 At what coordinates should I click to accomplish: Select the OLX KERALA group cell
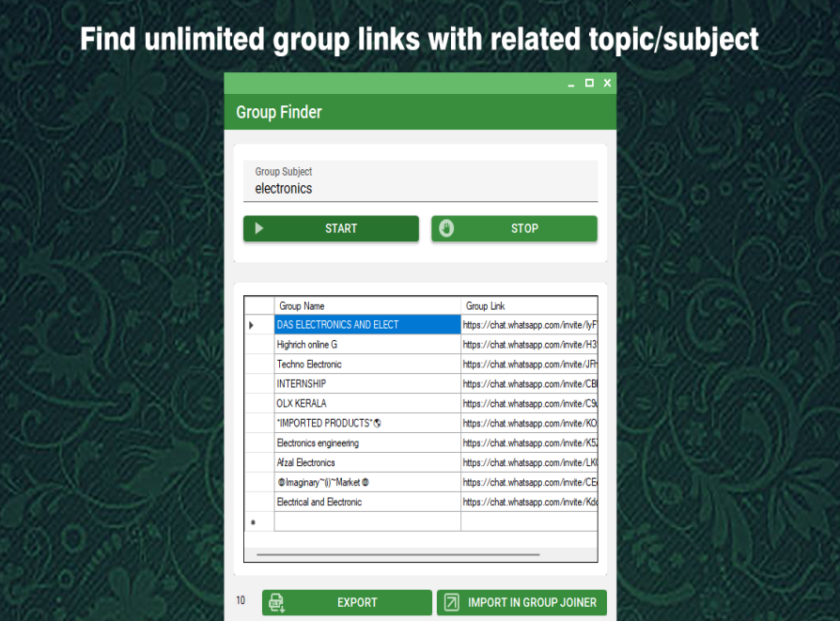click(x=366, y=404)
